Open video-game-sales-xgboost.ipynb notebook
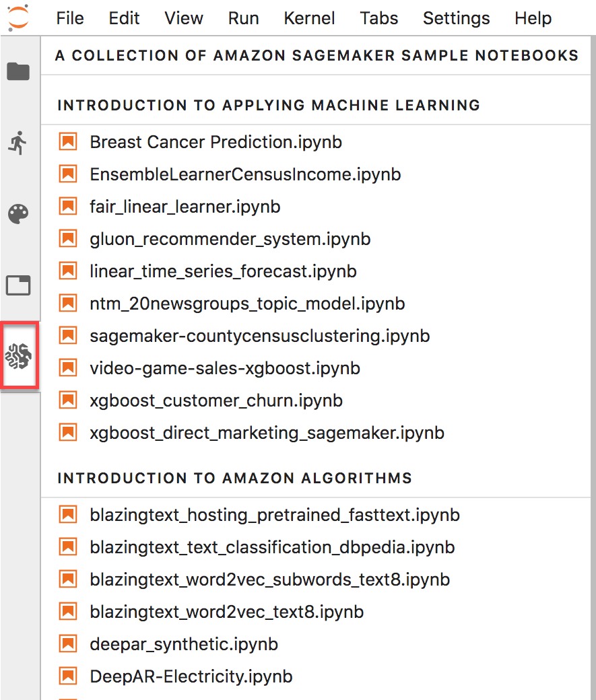596x700 pixels. (224, 368)
